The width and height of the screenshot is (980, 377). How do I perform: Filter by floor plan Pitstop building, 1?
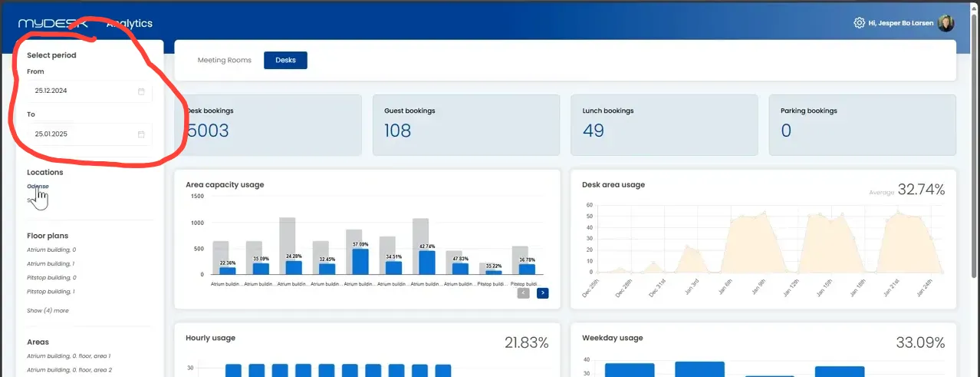(51, 292)
